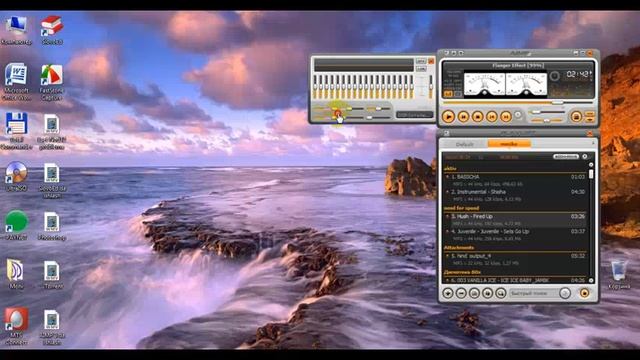Screen dimensions: 640x360
Task: Click the remove files (minus) playlist button
Action: click(461, 293)
